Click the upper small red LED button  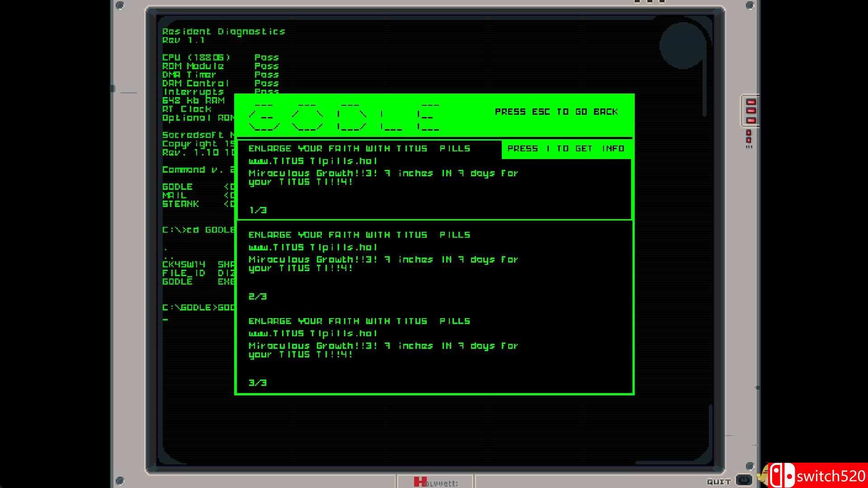click(749, 133)
